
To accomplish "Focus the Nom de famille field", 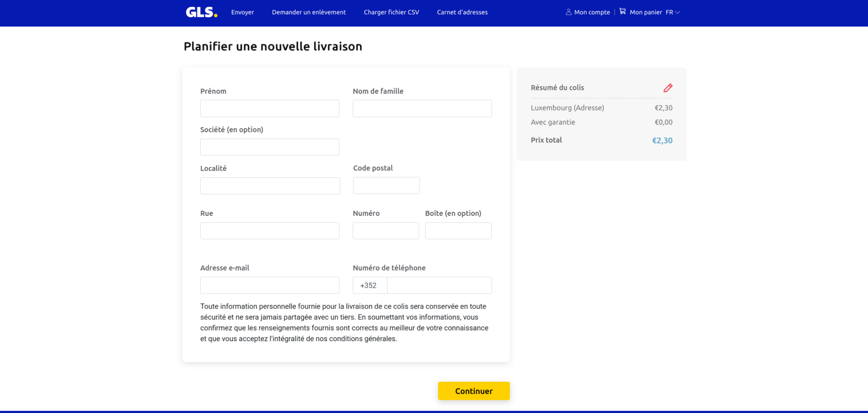I will tap(422, 109).
